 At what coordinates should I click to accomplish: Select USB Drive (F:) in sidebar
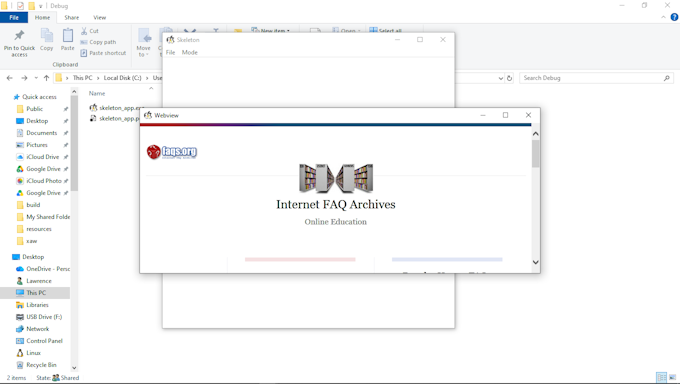[44, 317]
